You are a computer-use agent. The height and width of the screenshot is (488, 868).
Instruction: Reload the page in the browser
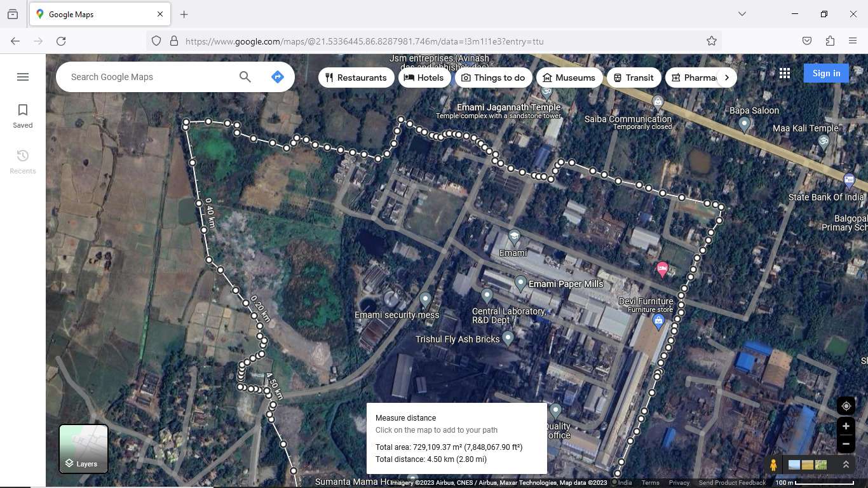(61, 41)
